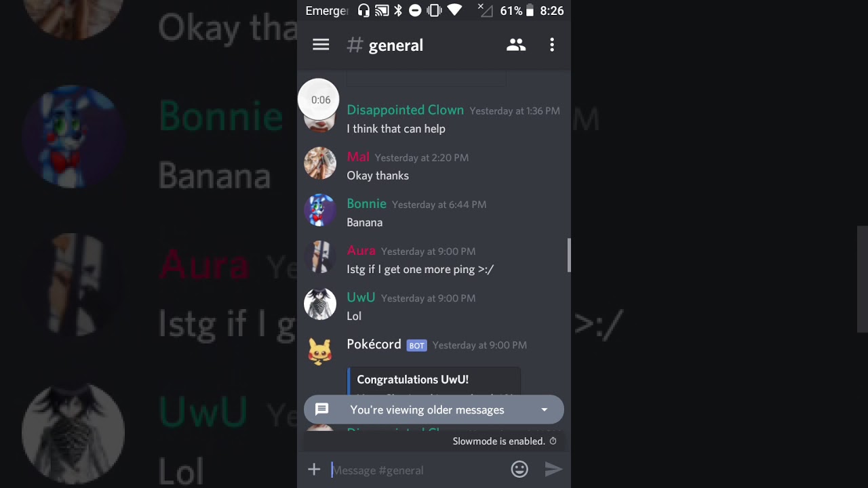Tap the send message arrow
Image resolution: width=868 pixels, height=488 pixels.
[553, 469]
